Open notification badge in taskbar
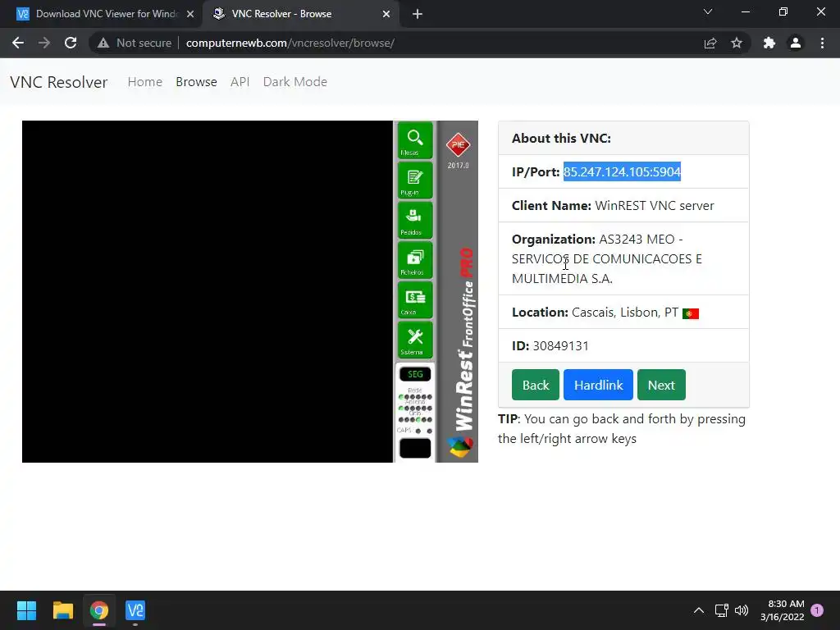 point(817,610)
